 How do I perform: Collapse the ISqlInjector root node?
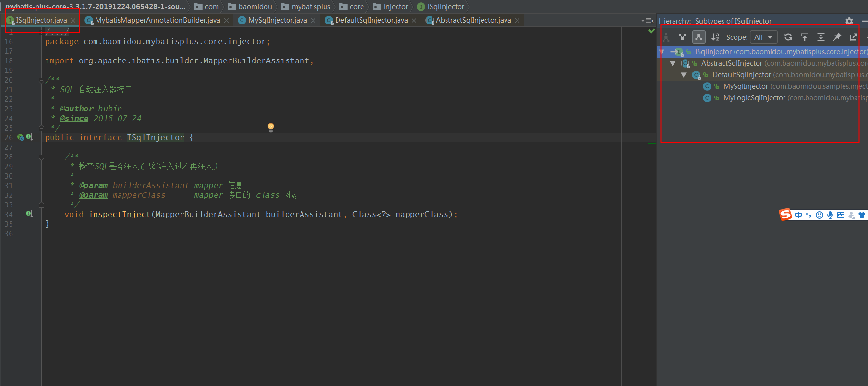(662, 52)
